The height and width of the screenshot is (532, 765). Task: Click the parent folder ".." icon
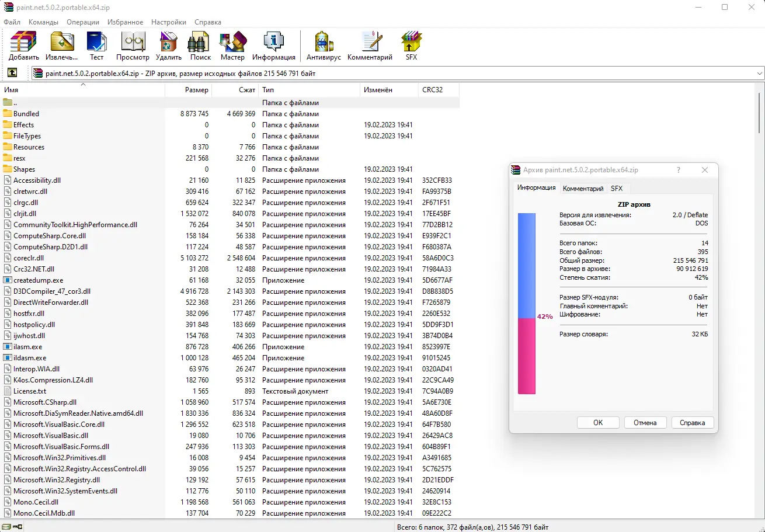[8, 102]
